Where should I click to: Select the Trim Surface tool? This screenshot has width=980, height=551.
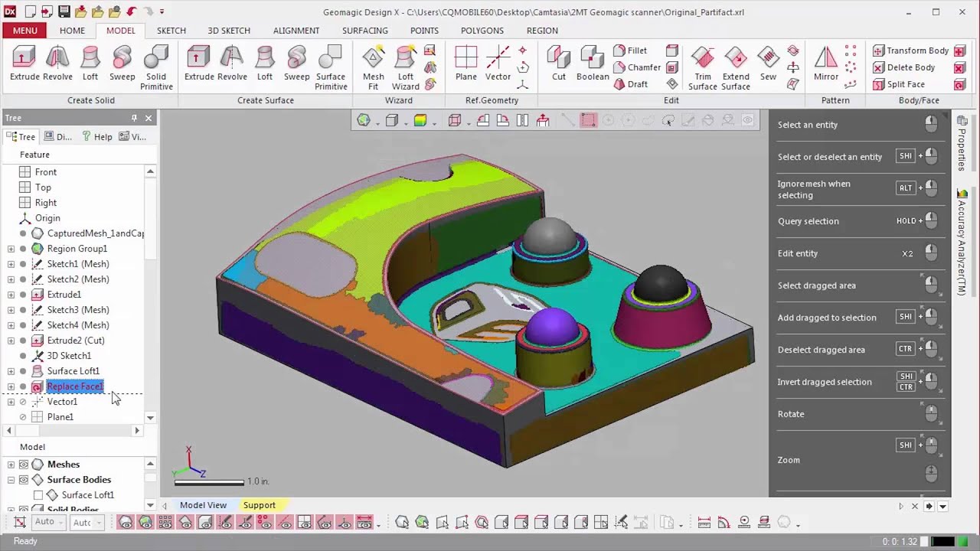703,68
